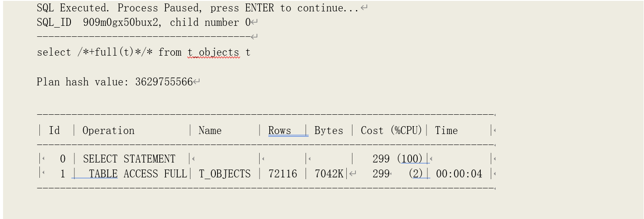Click the Time column header
644x219 pixels.
pyautogui.click(x=446, y=131)
